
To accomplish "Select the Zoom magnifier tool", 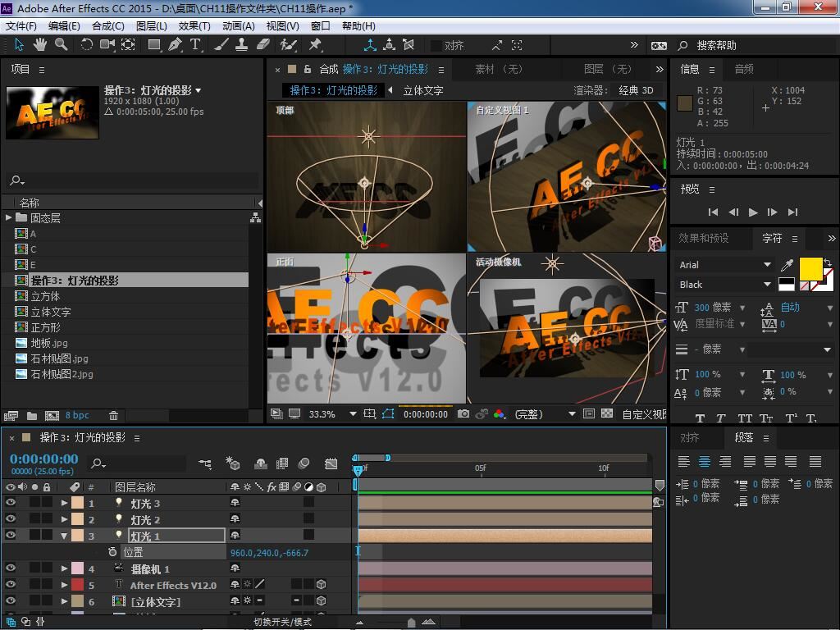I will (x=61, y=45).
